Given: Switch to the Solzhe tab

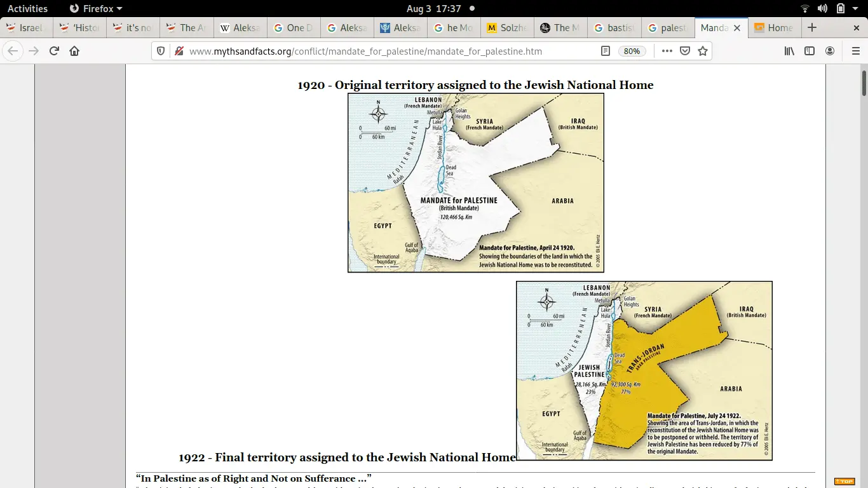Looking at the screenshot, I should pos(506,28).
